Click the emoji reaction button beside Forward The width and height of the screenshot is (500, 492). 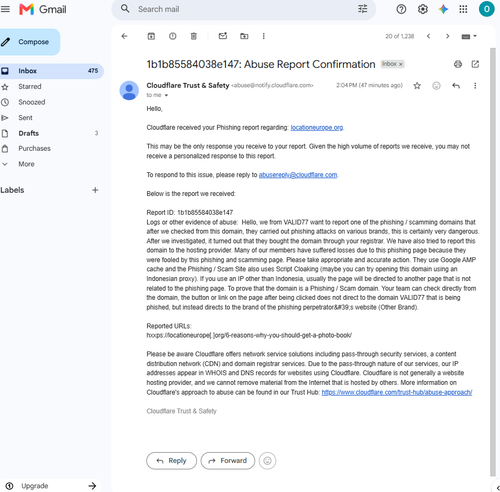(x=267, y=461)
